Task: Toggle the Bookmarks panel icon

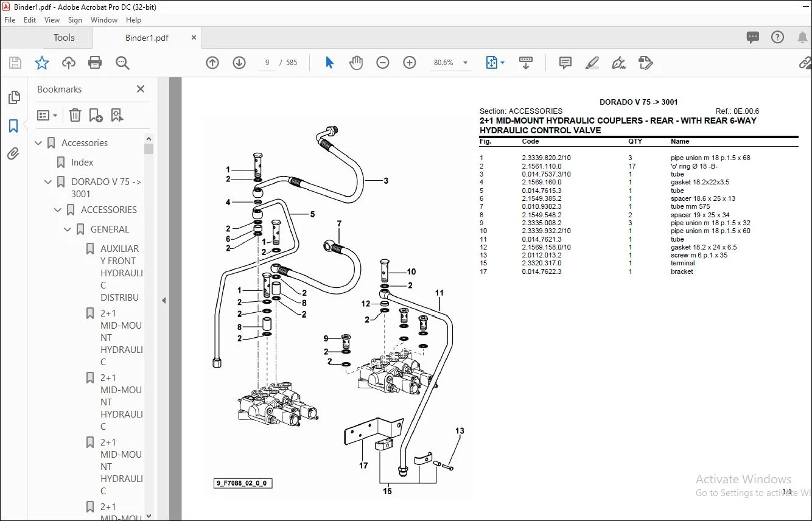Action: pos(13,126)
